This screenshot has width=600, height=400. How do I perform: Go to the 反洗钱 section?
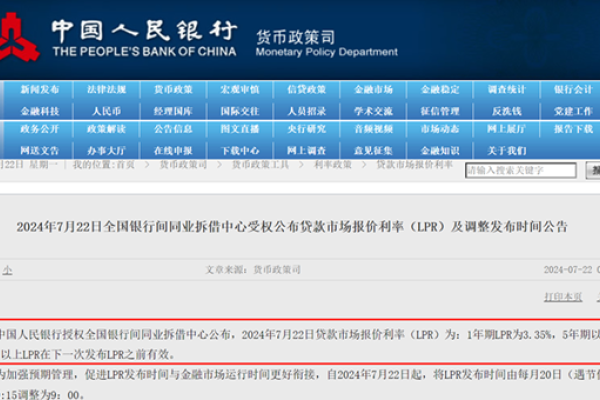pyautogui.click(x=507, y=111)
